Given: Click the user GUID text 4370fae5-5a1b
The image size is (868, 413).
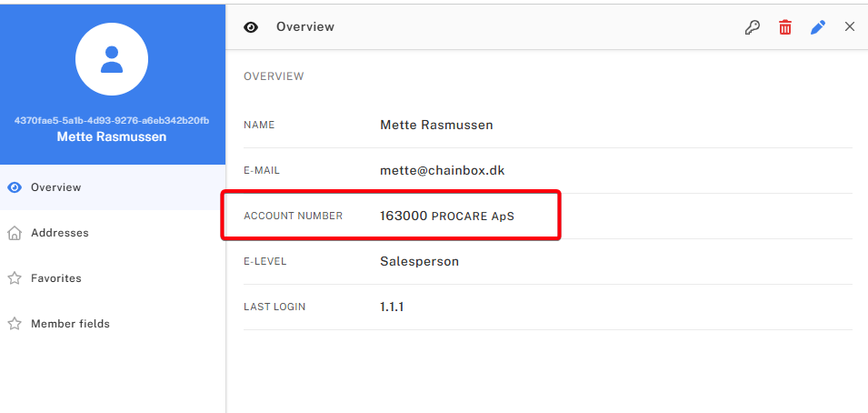Looking at the screenshot, I should [112, 120].
